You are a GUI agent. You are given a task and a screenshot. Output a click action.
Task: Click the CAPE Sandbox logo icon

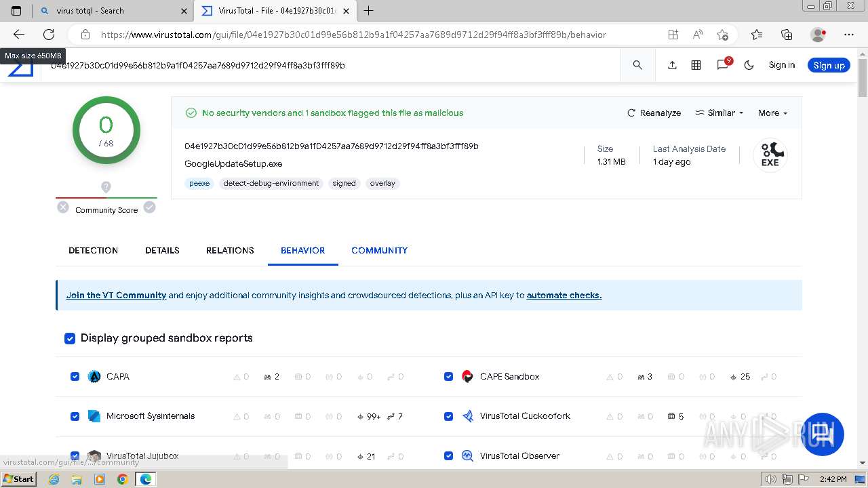(x=467, y=377)
